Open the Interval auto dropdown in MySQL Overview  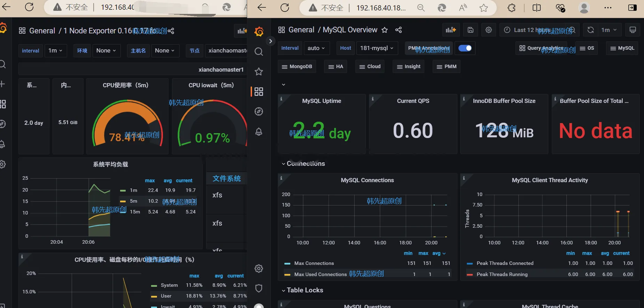click(x=316, y=48)
